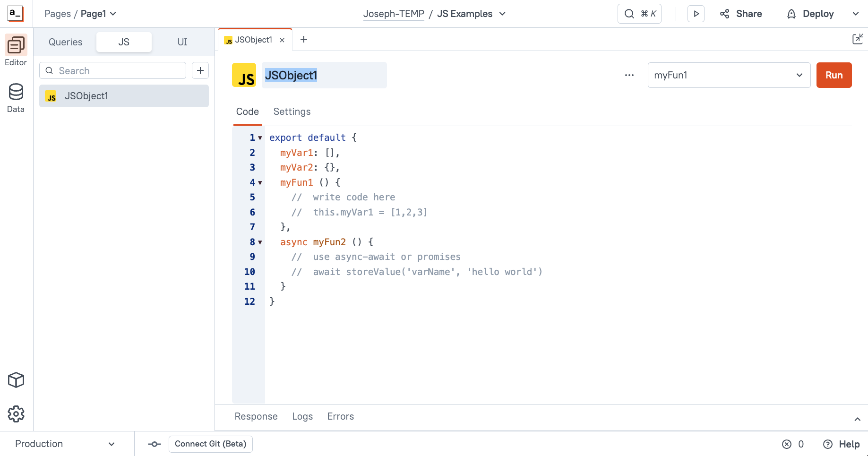Start preview mode with the play icon
The image size is (868, 456).
pyautogui.click(x=696, y=13)
